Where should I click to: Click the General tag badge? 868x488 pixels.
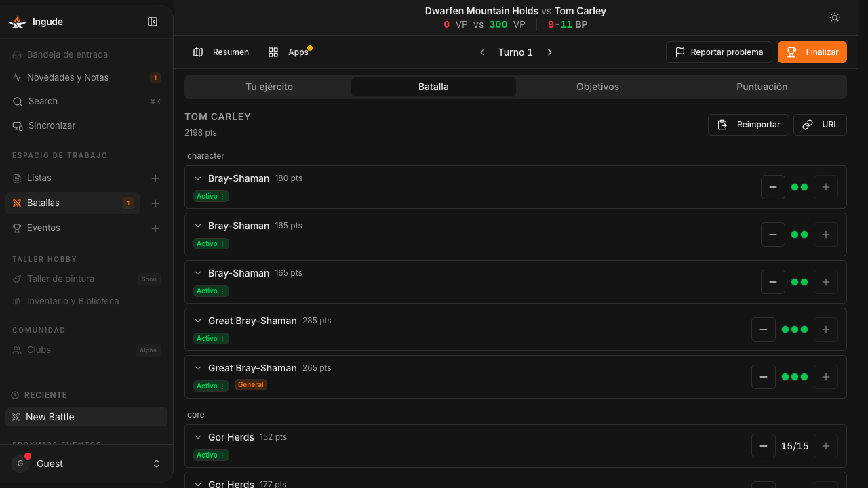[x=251, y=385]
